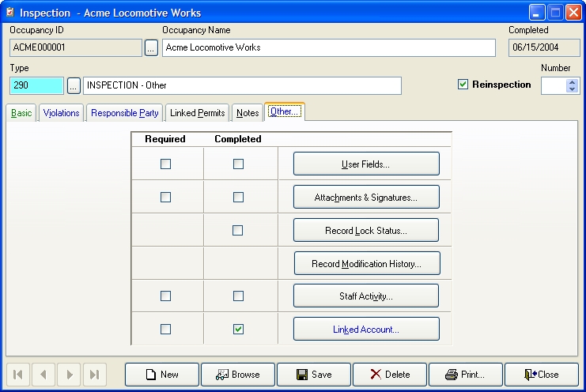View Record Modification History...
586x392 pixels.
click(367, 264)
